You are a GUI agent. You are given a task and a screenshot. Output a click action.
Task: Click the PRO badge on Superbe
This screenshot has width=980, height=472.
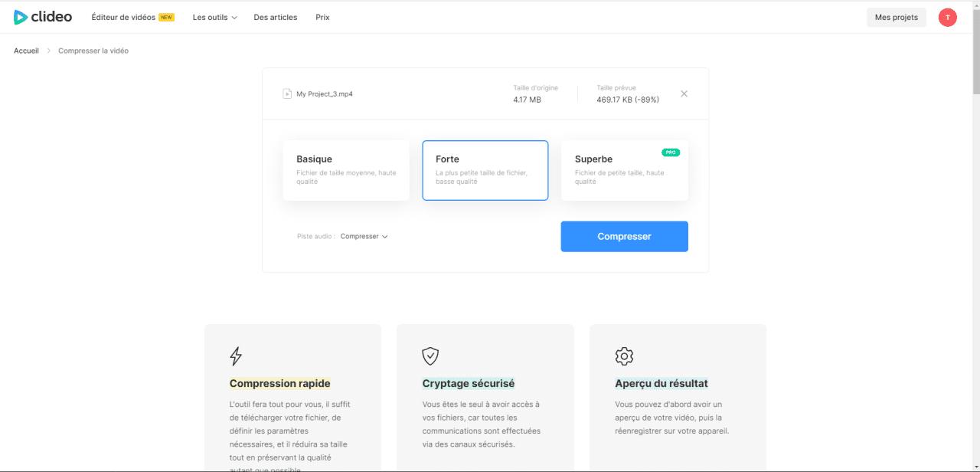pos(671,152)
